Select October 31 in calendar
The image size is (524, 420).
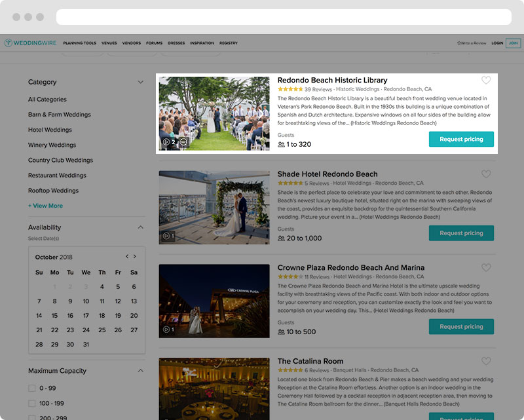coord(86,345)
